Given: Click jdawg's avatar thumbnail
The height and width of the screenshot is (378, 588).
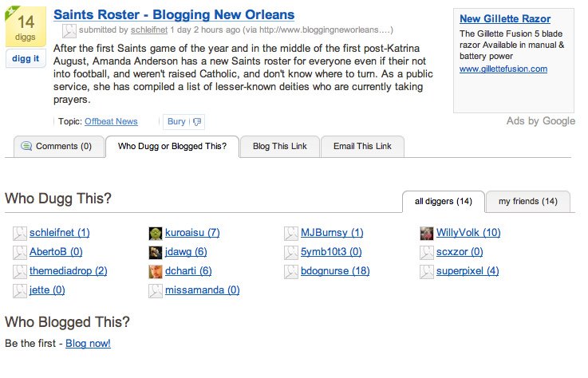Looking at the screenshot, I should [156, 253].
